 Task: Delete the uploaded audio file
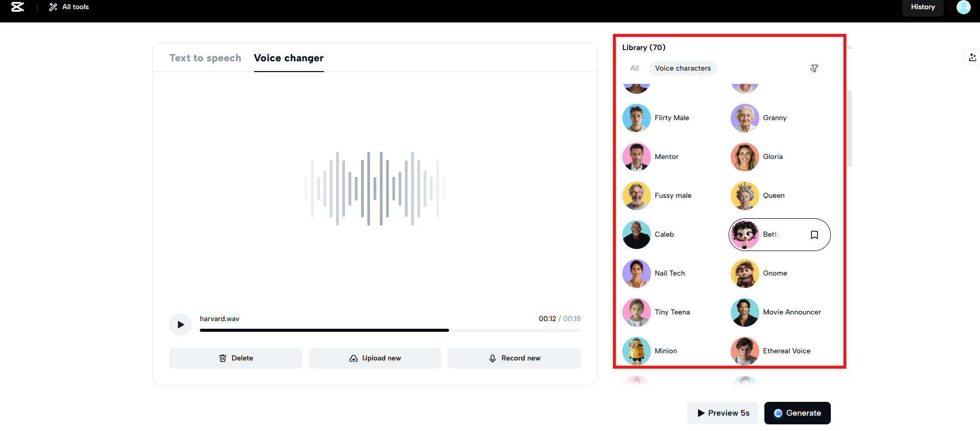pos(236,358)
